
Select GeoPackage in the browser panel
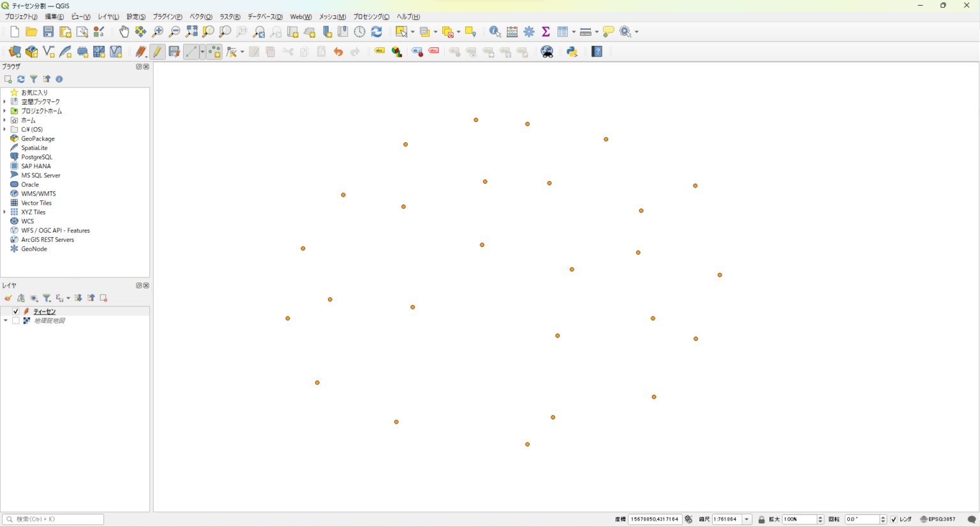pos(38,138)
